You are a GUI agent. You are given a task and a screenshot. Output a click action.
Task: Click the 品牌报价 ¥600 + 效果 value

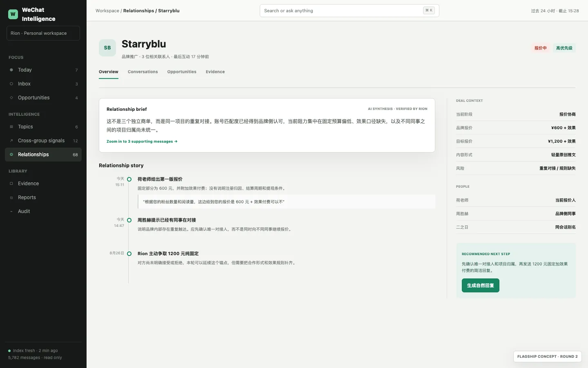563,128
